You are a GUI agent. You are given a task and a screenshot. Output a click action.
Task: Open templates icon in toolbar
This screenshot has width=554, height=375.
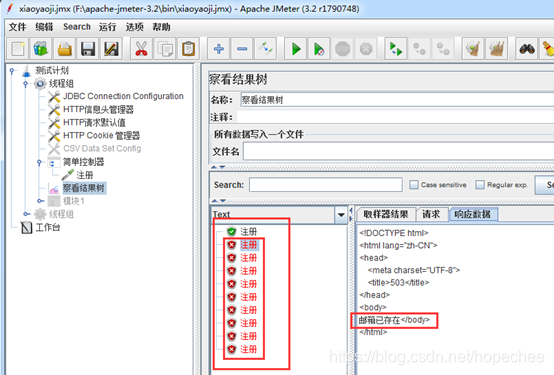[x=41, y=49]
